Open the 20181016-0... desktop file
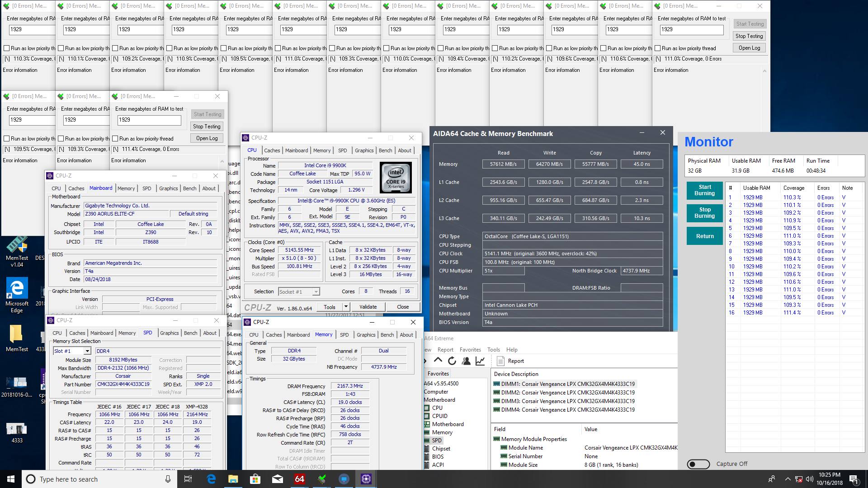 coord(17,387)
